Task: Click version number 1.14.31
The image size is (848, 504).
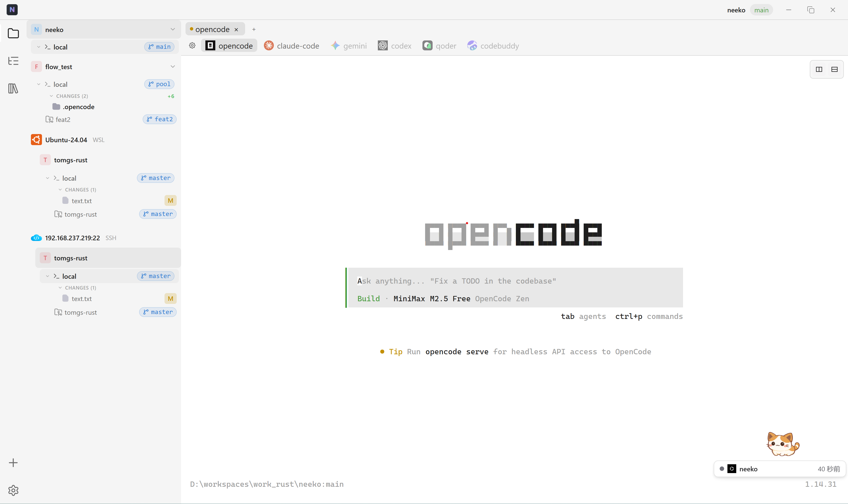Action: pos(820,484)
